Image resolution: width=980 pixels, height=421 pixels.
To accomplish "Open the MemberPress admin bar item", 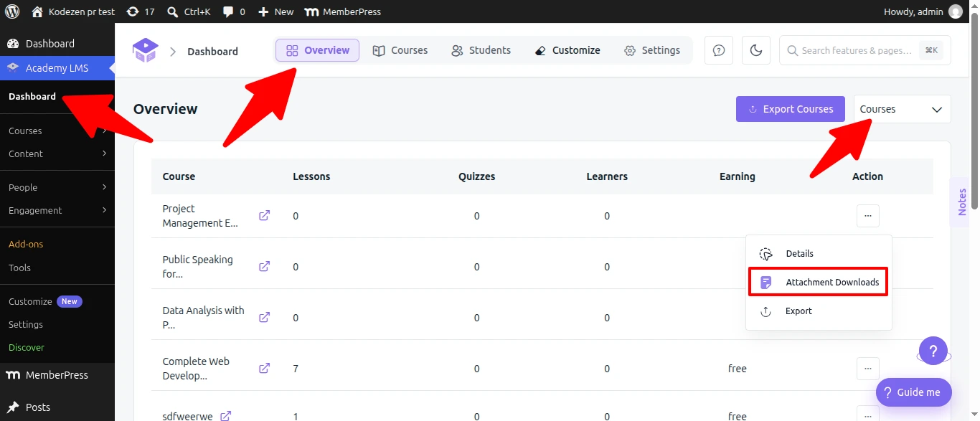I will pos(342,11).
